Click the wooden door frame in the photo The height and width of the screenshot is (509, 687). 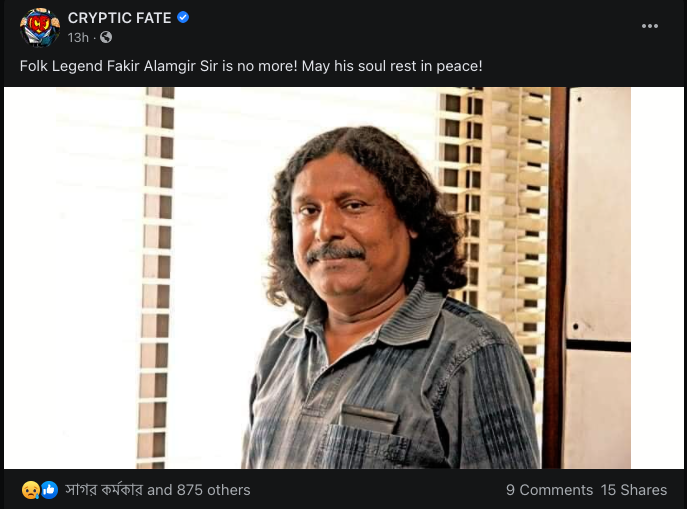tap(555, 278)
